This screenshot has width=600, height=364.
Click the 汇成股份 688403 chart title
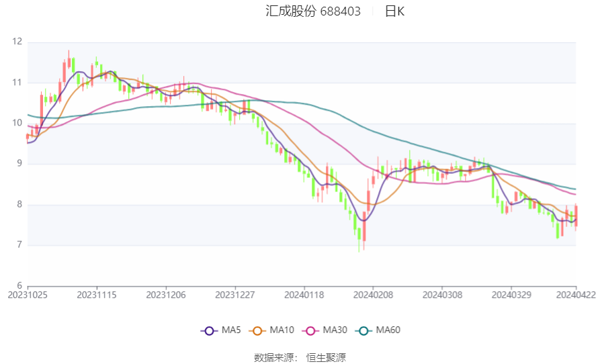point(313,11)
